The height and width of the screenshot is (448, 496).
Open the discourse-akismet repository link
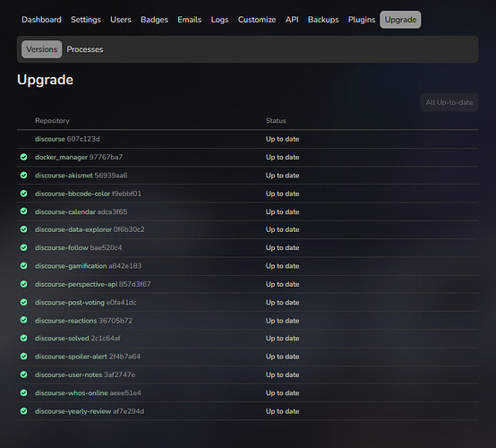tap(64, 176)
